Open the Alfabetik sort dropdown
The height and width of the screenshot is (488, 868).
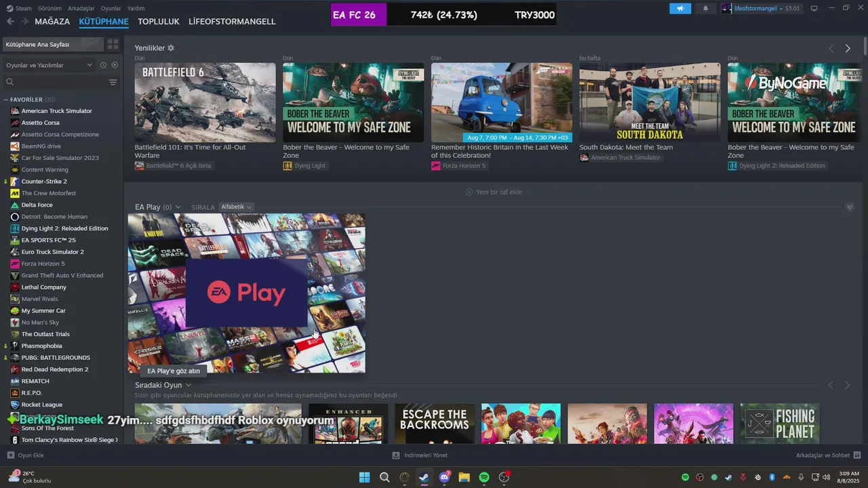(236, 207)
